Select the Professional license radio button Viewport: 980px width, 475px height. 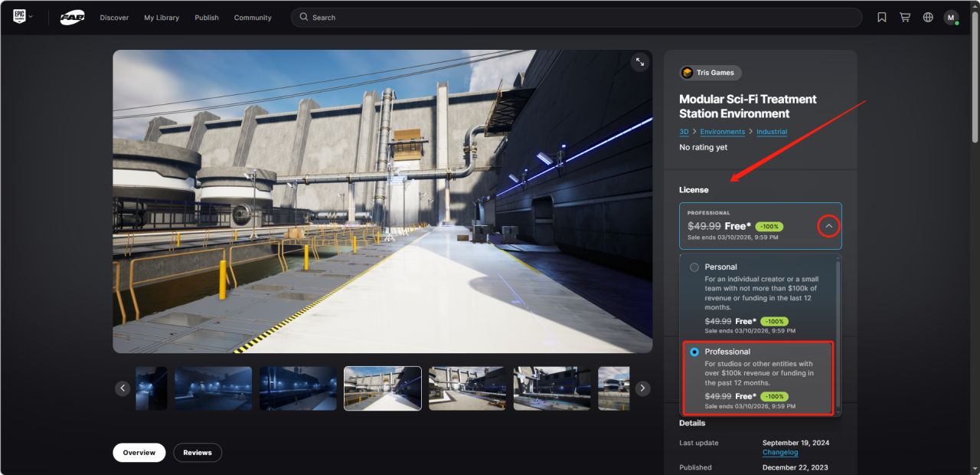694,352
